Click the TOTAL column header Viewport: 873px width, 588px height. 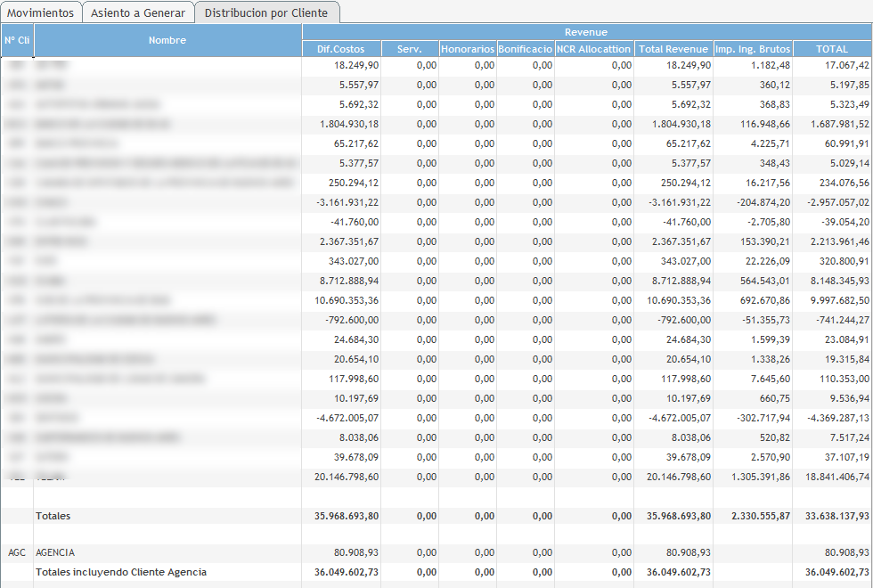(832, 49)
